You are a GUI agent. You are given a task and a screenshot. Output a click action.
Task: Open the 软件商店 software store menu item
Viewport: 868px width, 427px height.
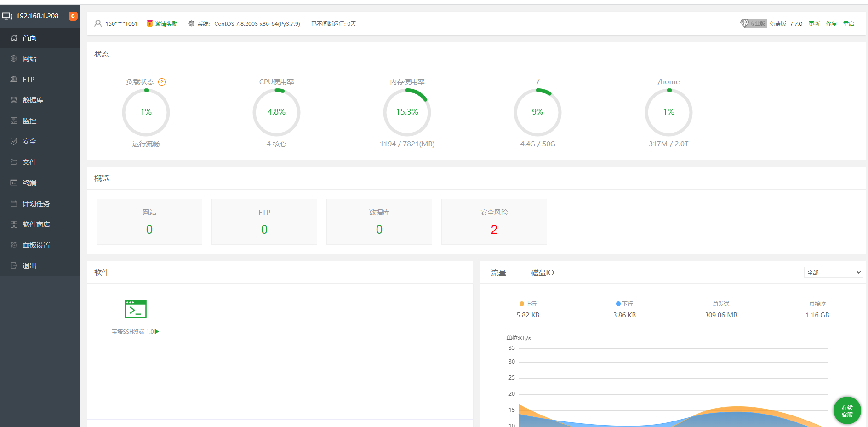40,224
